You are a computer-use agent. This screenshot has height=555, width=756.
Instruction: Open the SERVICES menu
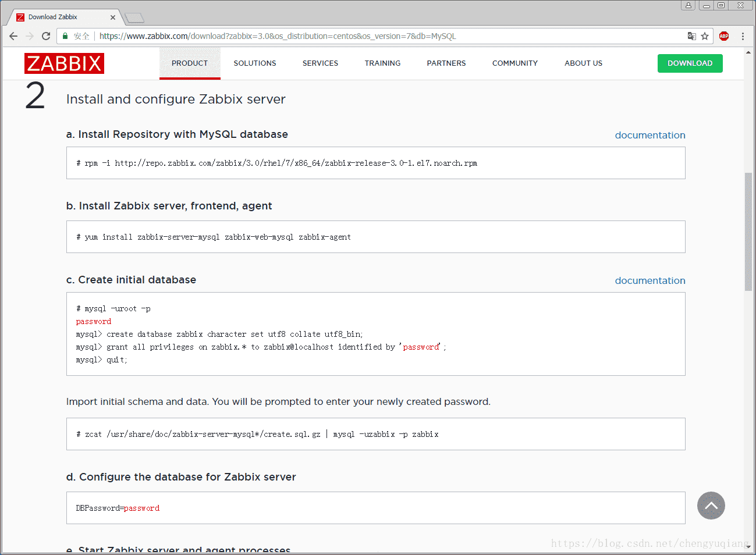(320, 63)
